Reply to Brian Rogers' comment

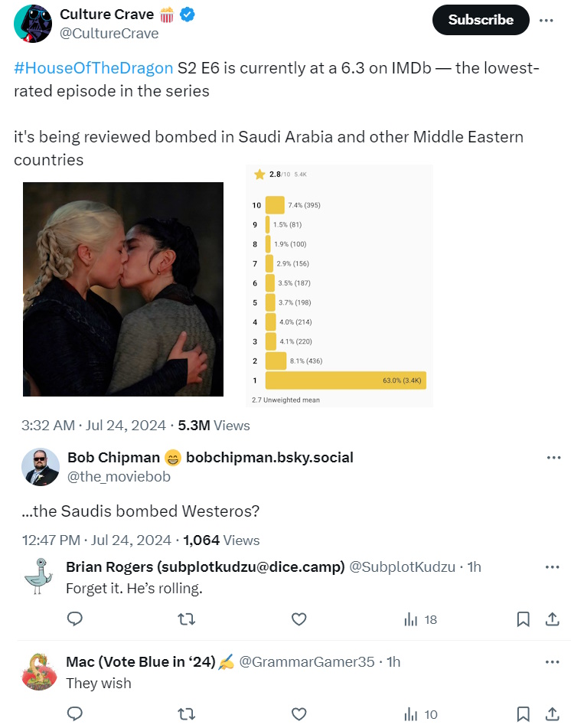[x=75, y=619]
